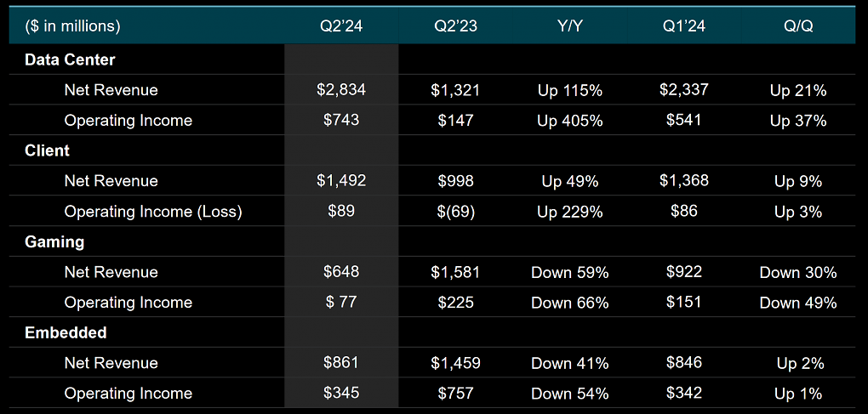Screen dimensions: 868x414
Task: Click the Q2'24 column header
Action: pos(341,26)
